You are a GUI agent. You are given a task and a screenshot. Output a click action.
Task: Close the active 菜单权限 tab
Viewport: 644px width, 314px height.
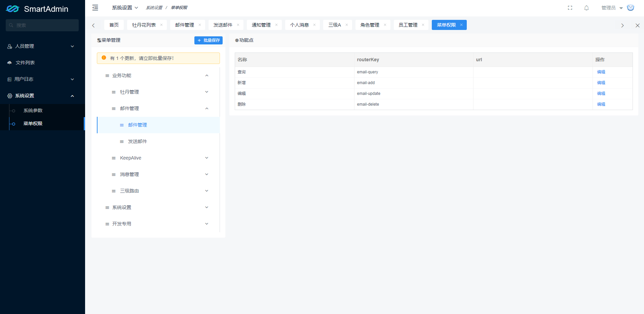(x=461, y=25)
